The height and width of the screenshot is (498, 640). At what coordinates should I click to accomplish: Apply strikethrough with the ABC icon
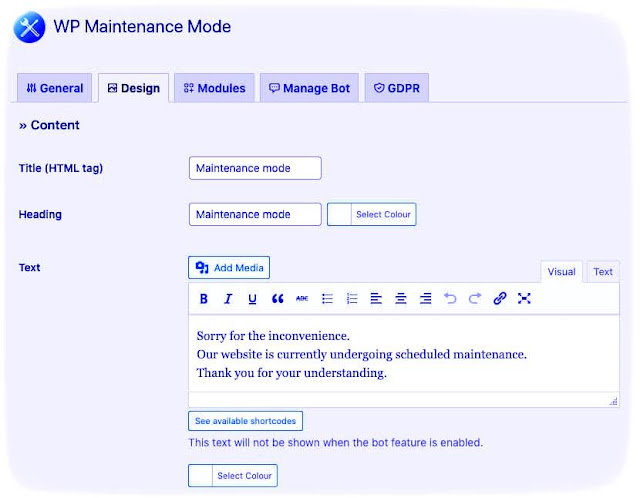pyautogui.click(x=302, y=299)
